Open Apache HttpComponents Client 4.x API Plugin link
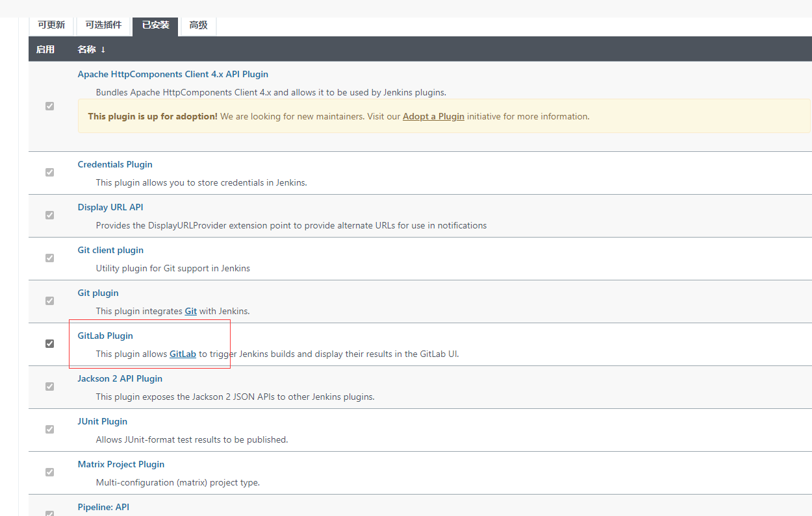The height and width of the screenshot is (516, 812). (173, 74)
